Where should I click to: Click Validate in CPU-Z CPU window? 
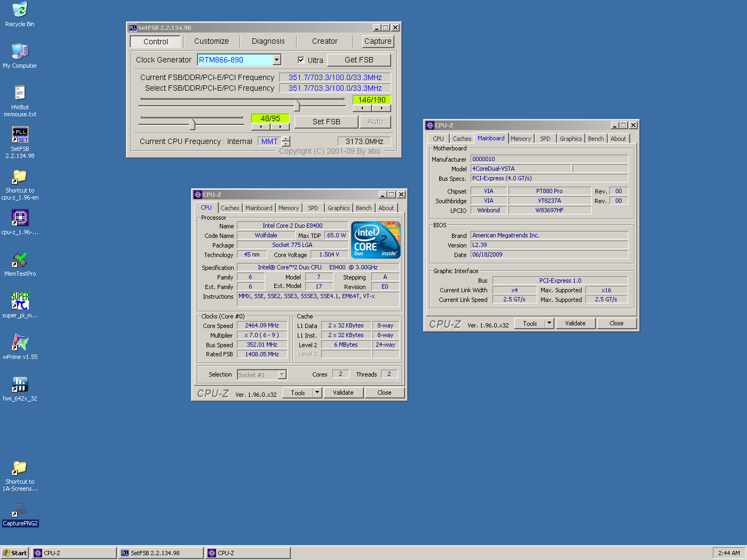[x=343, y=393]
